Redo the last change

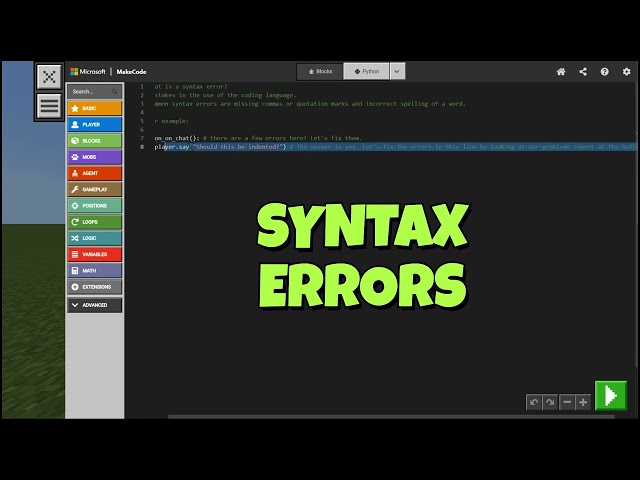coord(550,402)
